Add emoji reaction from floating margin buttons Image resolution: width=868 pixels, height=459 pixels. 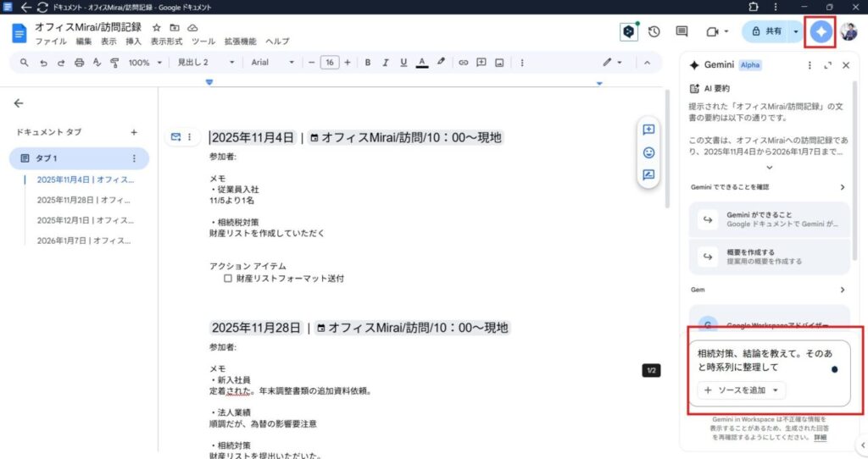click(648, 152)
